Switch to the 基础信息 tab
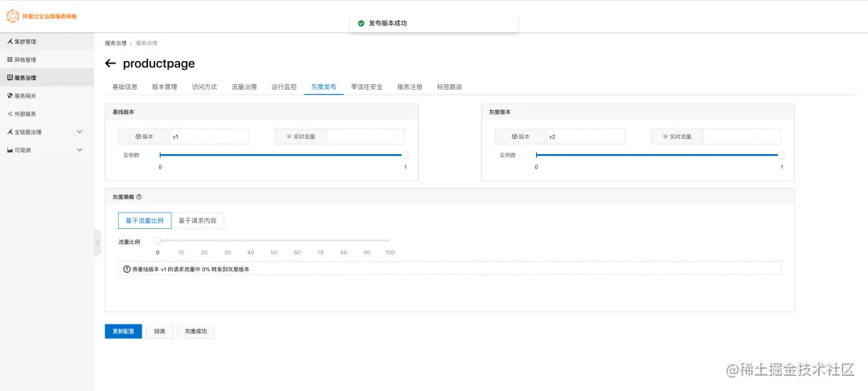This screenshot has height=391, width=868. (125, 87)
